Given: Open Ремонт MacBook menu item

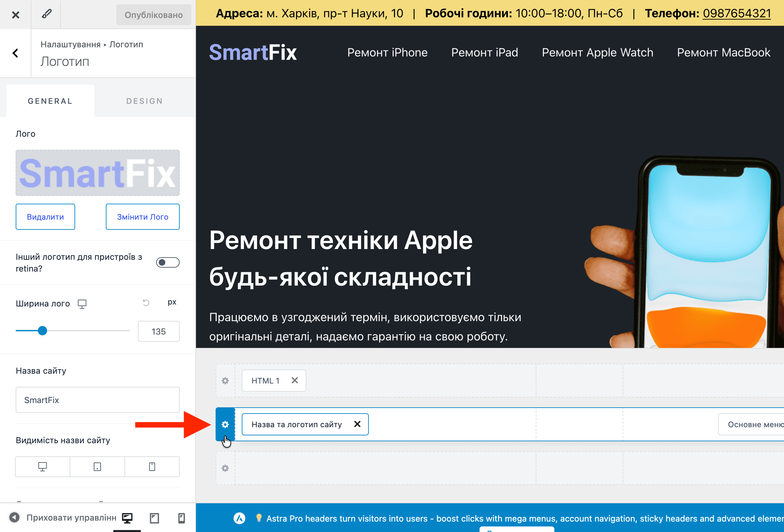Looking at the screenshot, I should coord(724,52).
